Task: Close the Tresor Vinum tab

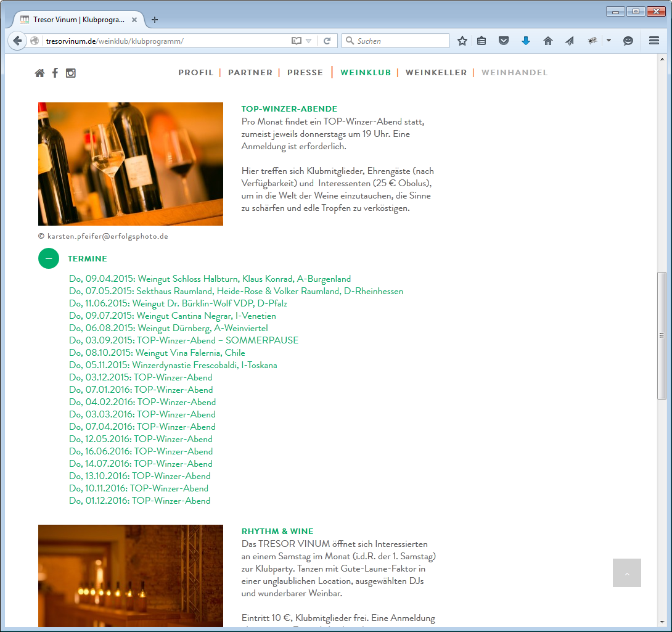Action: click(134, 20)
